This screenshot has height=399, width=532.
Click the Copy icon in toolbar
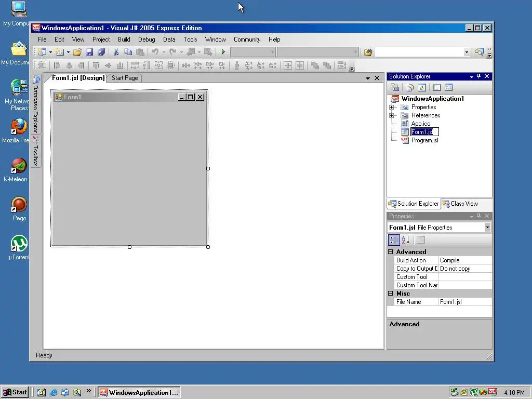coord(128,52)
